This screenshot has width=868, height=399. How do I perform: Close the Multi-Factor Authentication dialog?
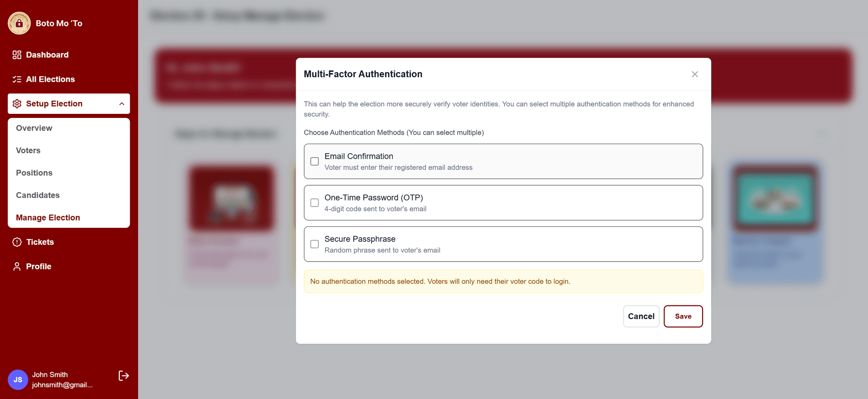(695, 74)
